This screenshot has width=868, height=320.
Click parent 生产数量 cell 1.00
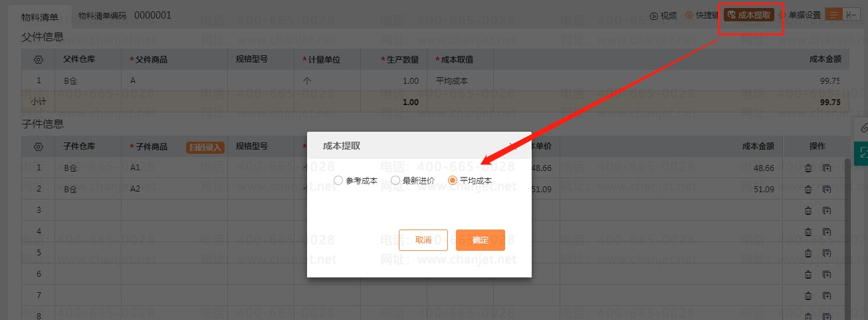tap(393, 80)
